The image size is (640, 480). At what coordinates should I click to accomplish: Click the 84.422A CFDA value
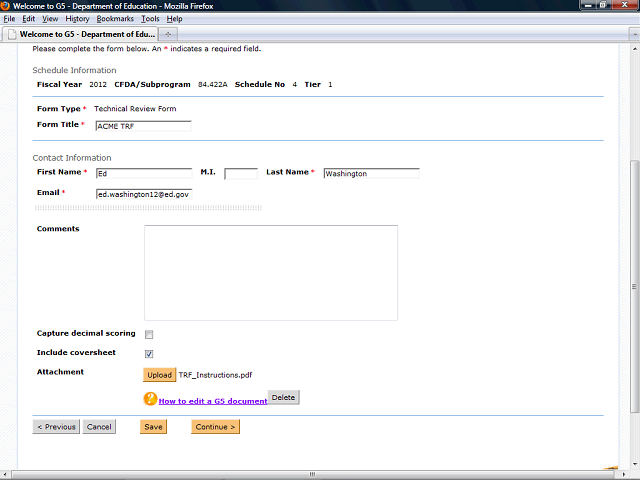click(213, 84)
